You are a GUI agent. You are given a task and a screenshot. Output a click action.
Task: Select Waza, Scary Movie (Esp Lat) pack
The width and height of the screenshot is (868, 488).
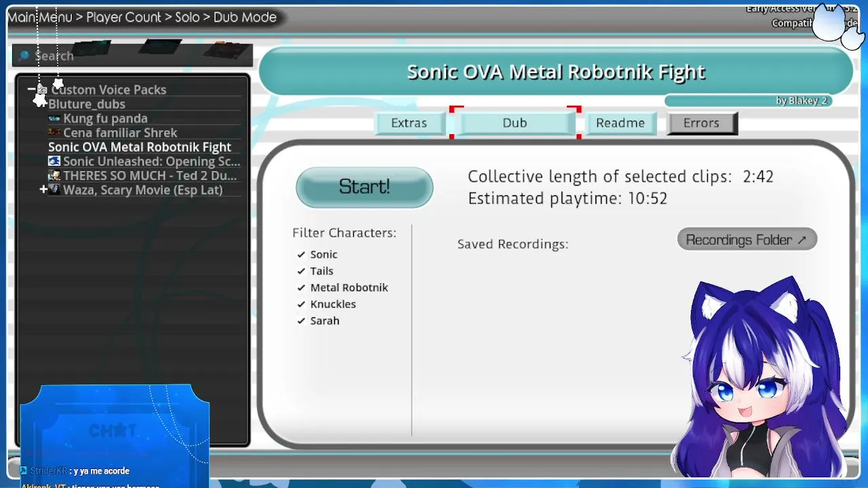[x=142, y=190]
